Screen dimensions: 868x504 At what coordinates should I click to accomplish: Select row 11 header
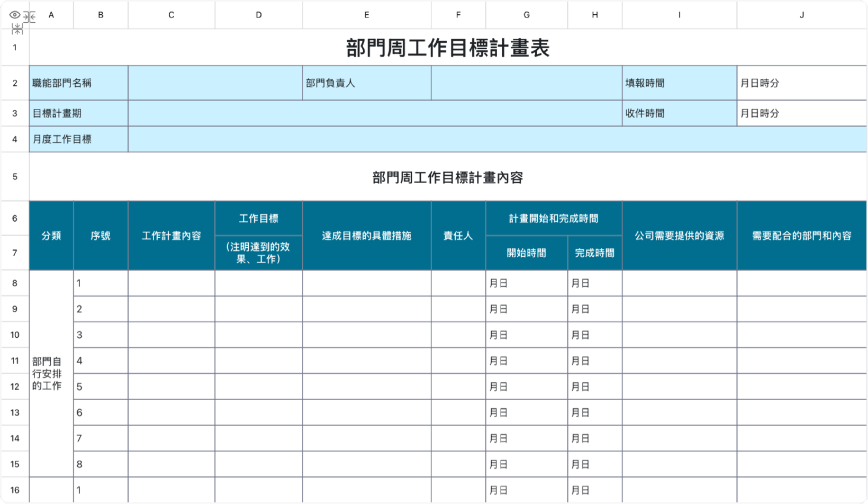[x=15, y=361]
